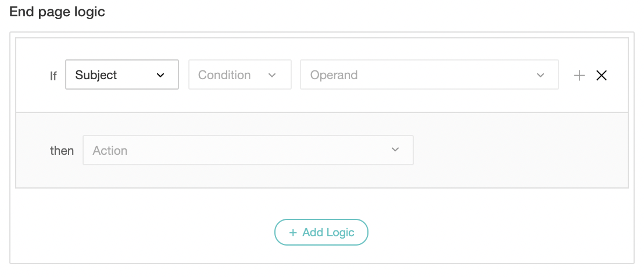Click the chevron arrow in the Condition box
This screenshot has height=277, width=644.
[271, 75]
